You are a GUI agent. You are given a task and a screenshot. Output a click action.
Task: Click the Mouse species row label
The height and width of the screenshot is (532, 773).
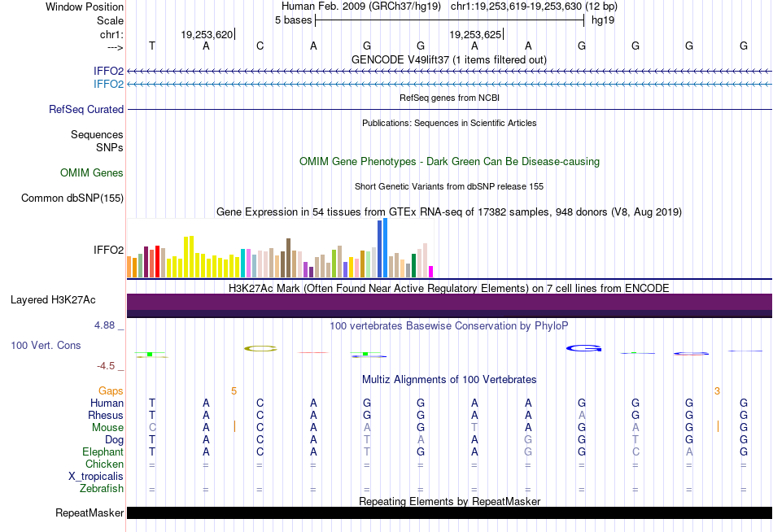pos(107,427)
